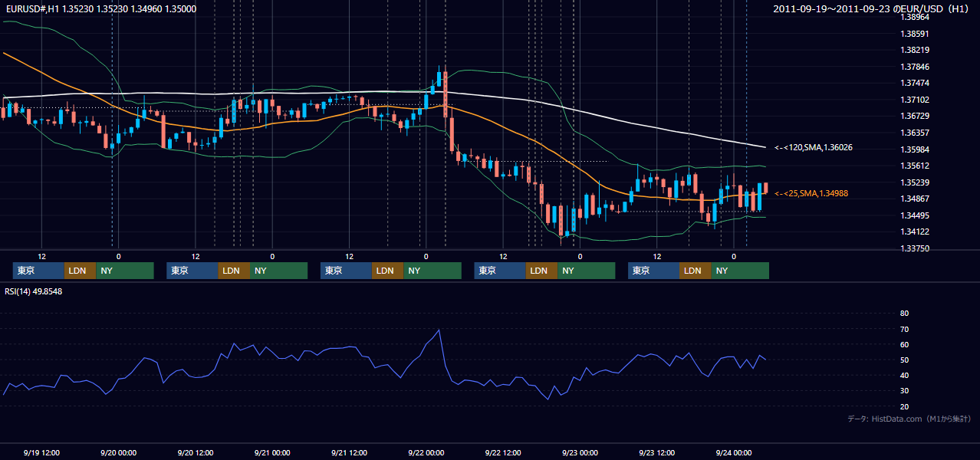Click price axis label 1.34867
The height and width of the screenshot is (460, 980).
point(916,199)
